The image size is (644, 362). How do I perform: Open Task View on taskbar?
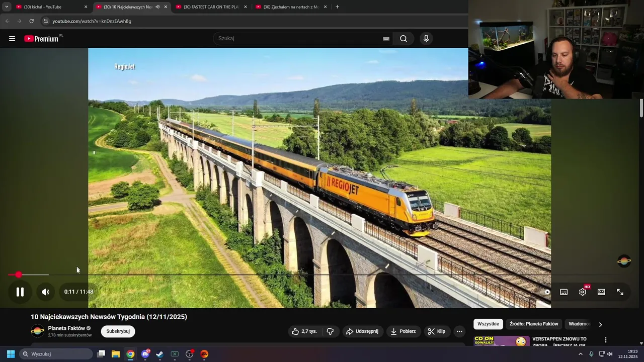101,354
